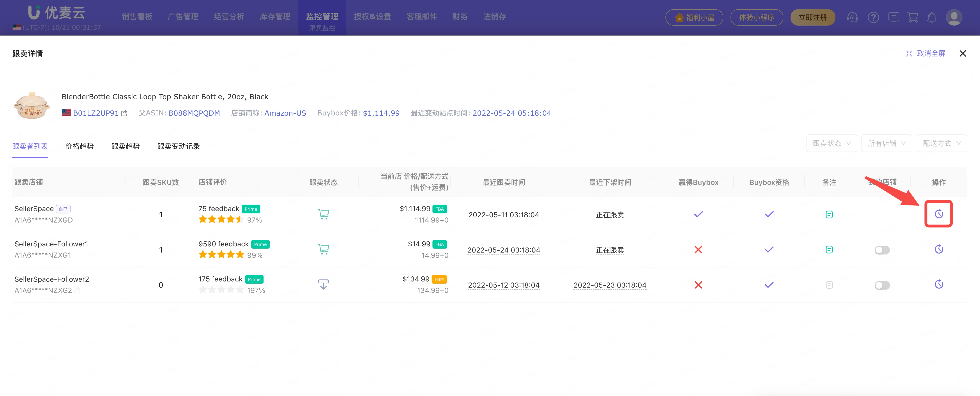Screen dimensions: 980x396
Task: Click the product pot thumbnail image
Action: pyautogui.click(x=32, y=105)
